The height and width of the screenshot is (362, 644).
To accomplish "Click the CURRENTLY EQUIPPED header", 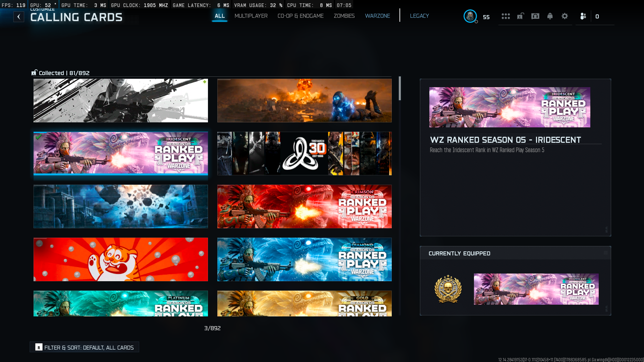I will point(460,253).
